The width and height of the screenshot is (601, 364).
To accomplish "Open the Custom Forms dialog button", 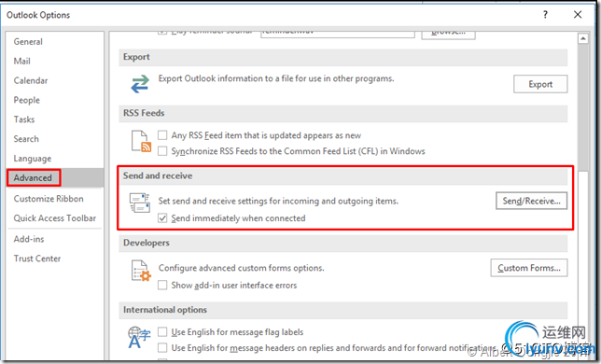I will (529, 268).
